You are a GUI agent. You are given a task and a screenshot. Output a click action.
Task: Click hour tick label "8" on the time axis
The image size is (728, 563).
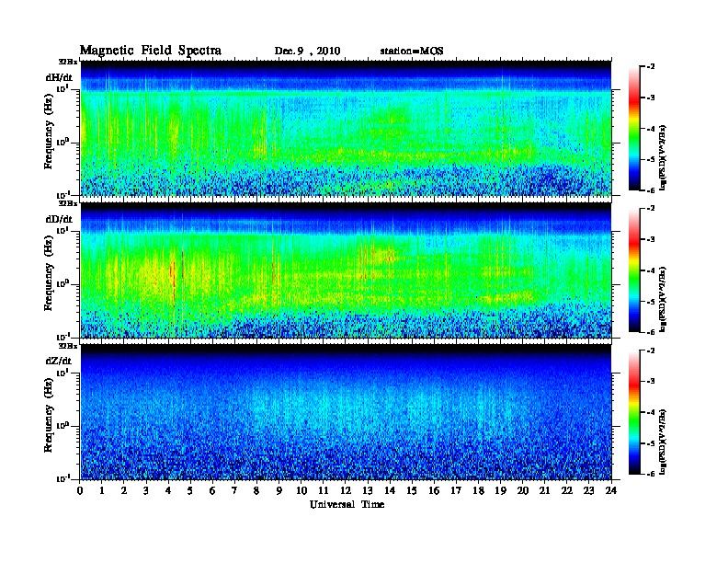256,491
